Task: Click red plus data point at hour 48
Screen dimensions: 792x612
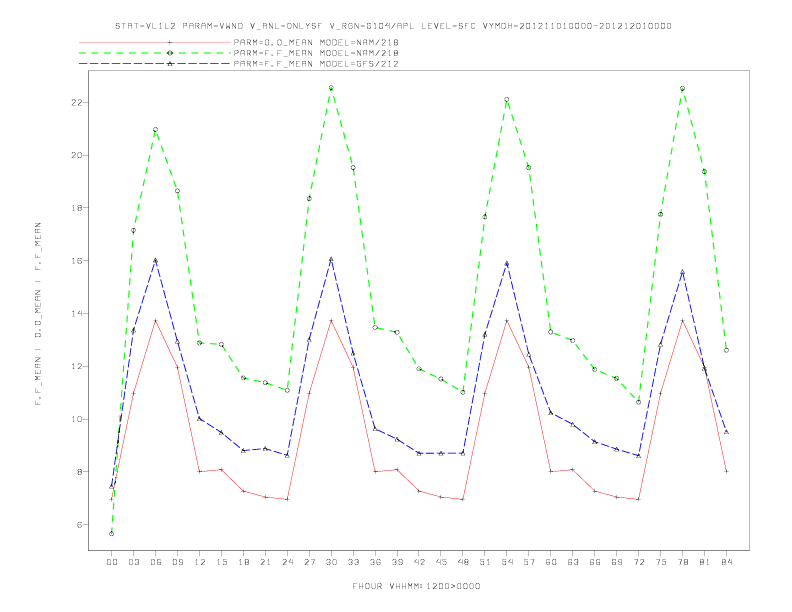Action: tap(463, 499)
